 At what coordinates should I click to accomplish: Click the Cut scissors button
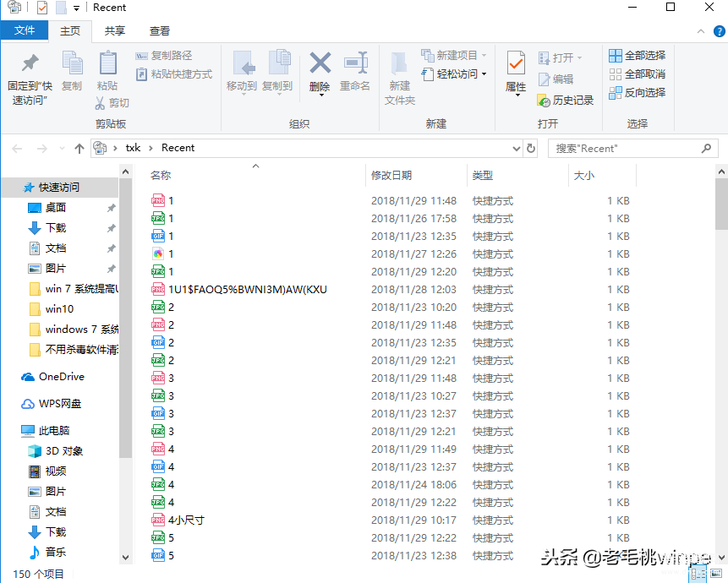[x=112, y=103]
